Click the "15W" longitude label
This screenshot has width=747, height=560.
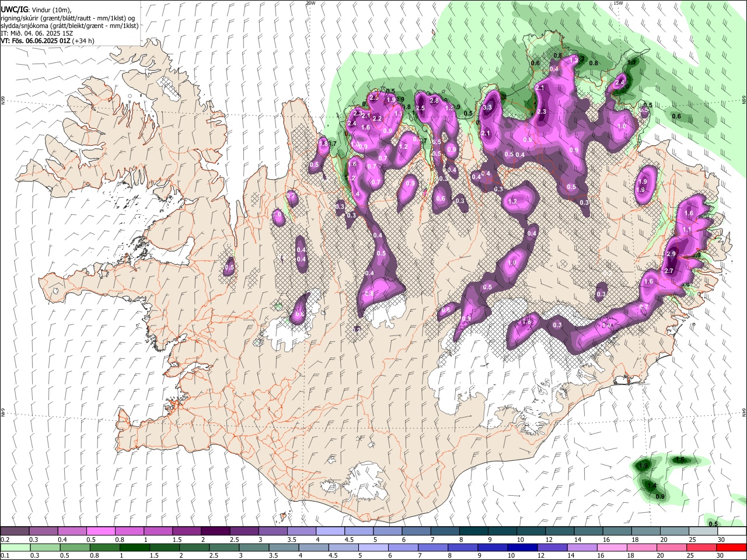(x=618, y=3)
